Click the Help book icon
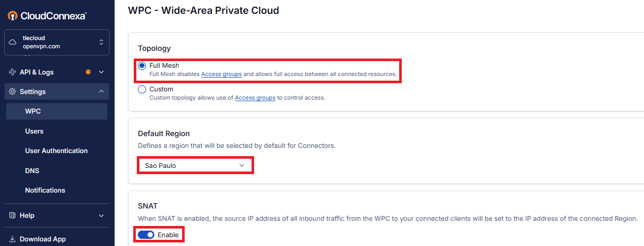The image size is (644, 246). [x=12, y=216]
